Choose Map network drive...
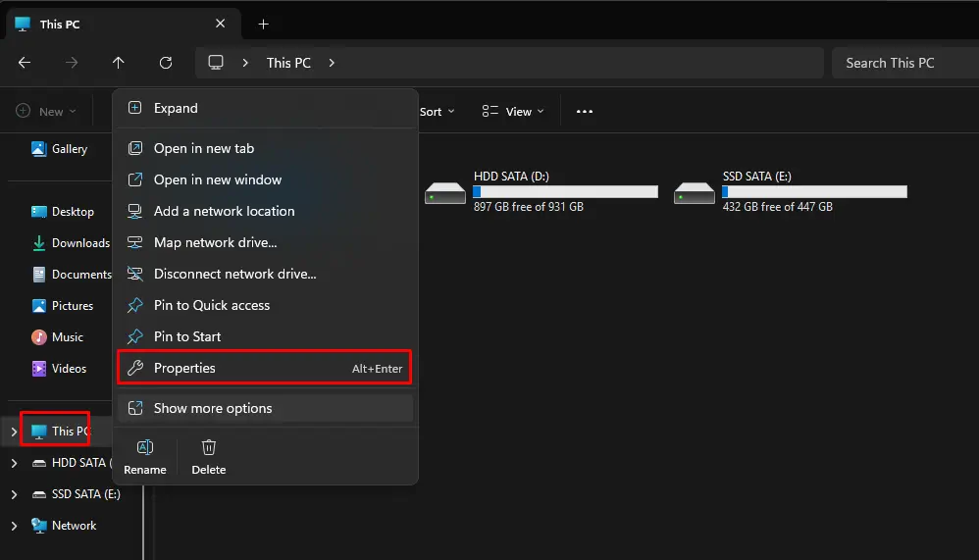Screen dimensions: 979x560 point(265,242)
